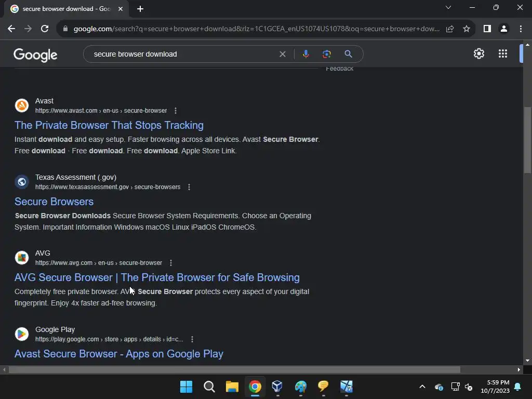Image resolution: width=532 pixels, height=399 pixels.
Task: Open The Private Browser That Stops Tracking
Action: tap(109, 125)
